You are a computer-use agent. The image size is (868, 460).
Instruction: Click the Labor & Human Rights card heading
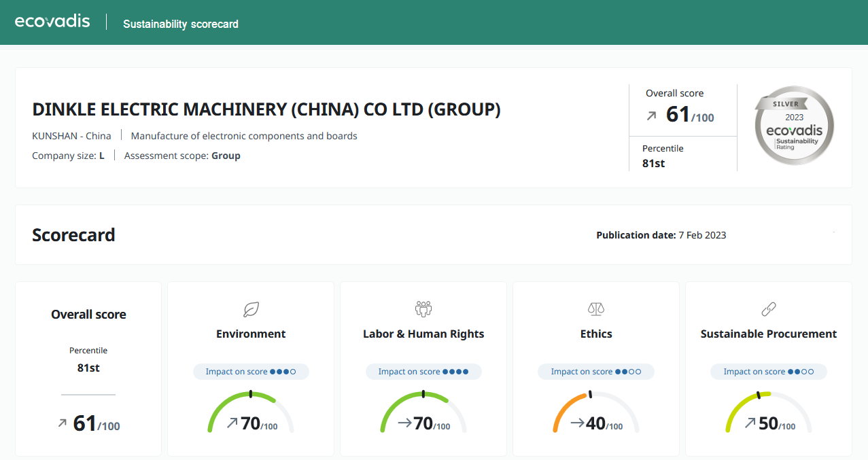pyautogui.click(x=423, y=334)
